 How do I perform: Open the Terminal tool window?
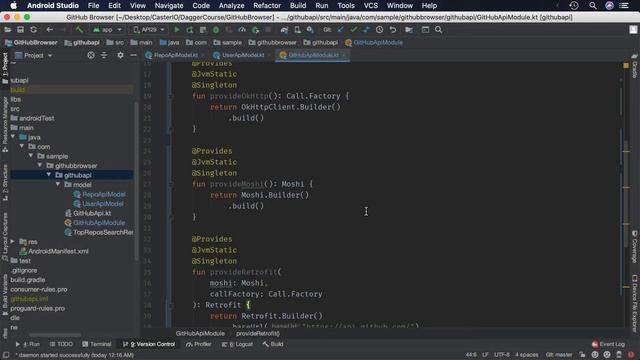[x=96, y=344]
